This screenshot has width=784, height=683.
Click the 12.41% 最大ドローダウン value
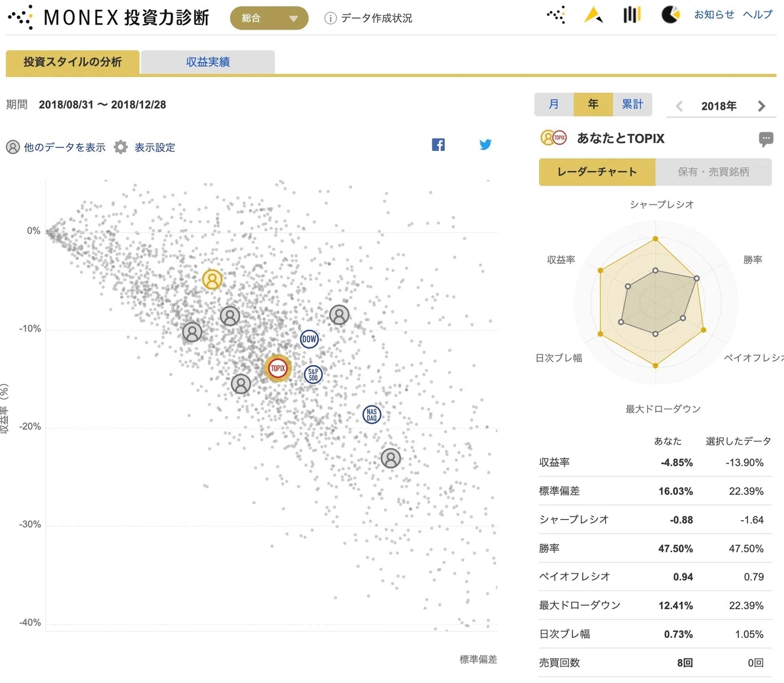[676, 605]
